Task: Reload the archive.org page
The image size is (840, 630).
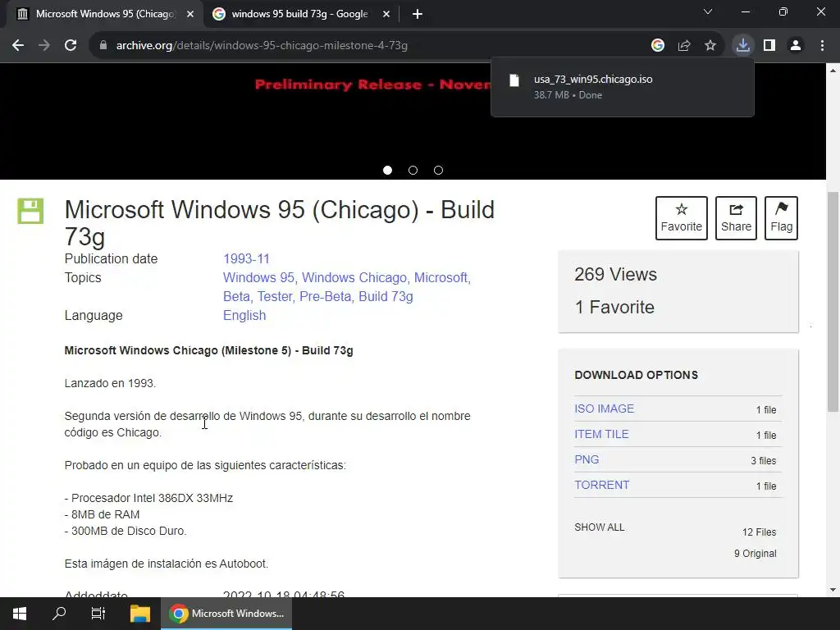Action: pos(71,46)
